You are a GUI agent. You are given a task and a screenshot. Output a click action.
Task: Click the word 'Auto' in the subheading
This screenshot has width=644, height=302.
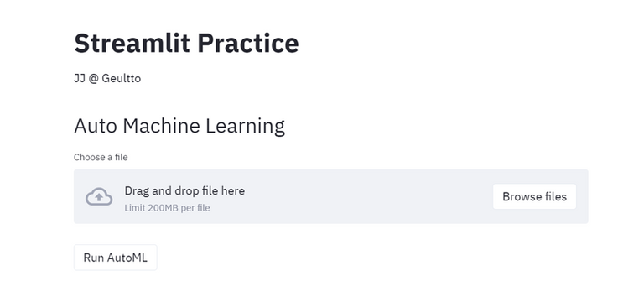pos(96,126)
